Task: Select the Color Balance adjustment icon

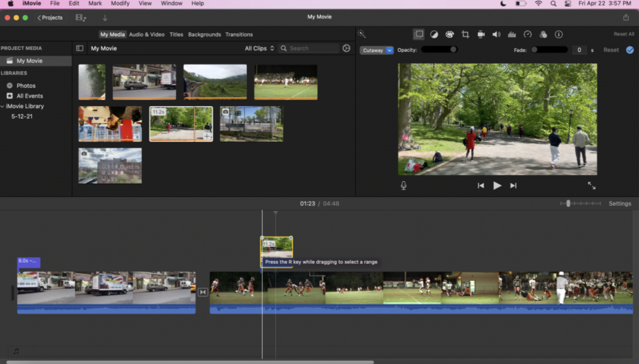Action: pyautogui.click(x=434, y=34)
